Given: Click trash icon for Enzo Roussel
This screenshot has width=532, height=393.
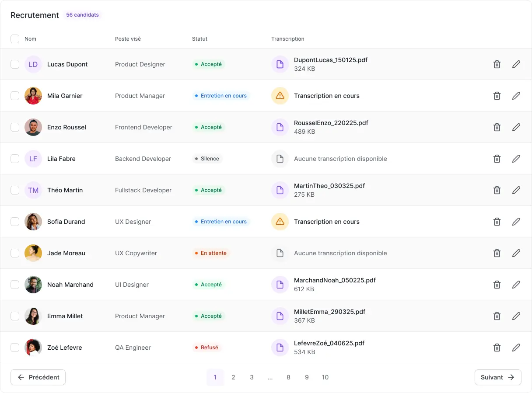Looking at the screenshot, I should point(497,127).
